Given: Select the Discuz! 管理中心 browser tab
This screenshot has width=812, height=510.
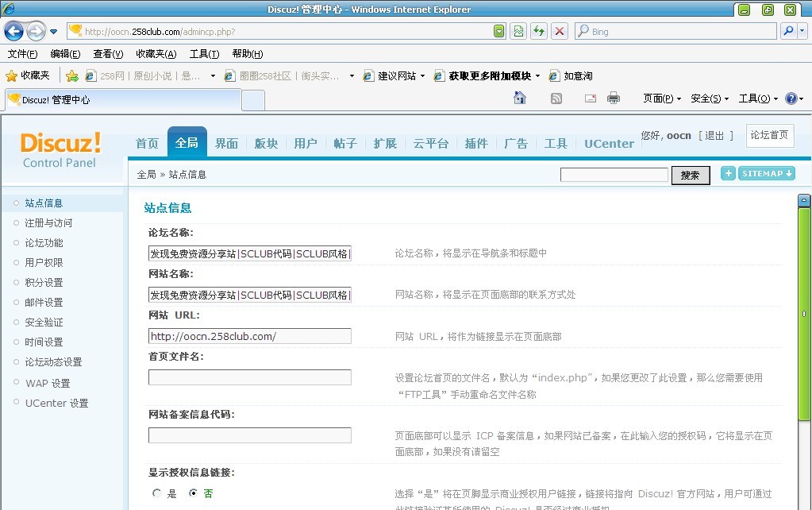Looking at the screenshot, I should point(123,99).
